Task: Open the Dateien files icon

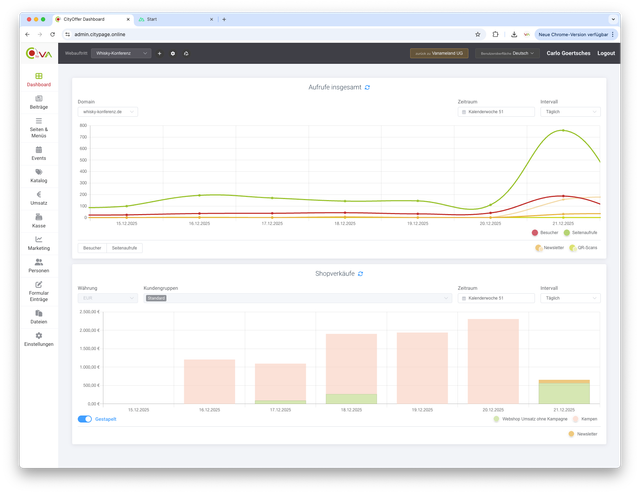Action: (38, 313)
